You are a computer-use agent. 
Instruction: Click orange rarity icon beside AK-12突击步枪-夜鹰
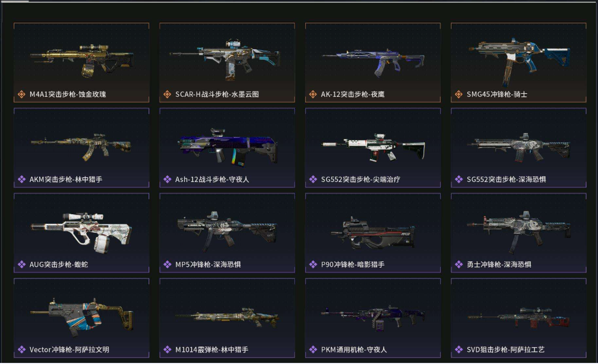[x=313, y=94]
